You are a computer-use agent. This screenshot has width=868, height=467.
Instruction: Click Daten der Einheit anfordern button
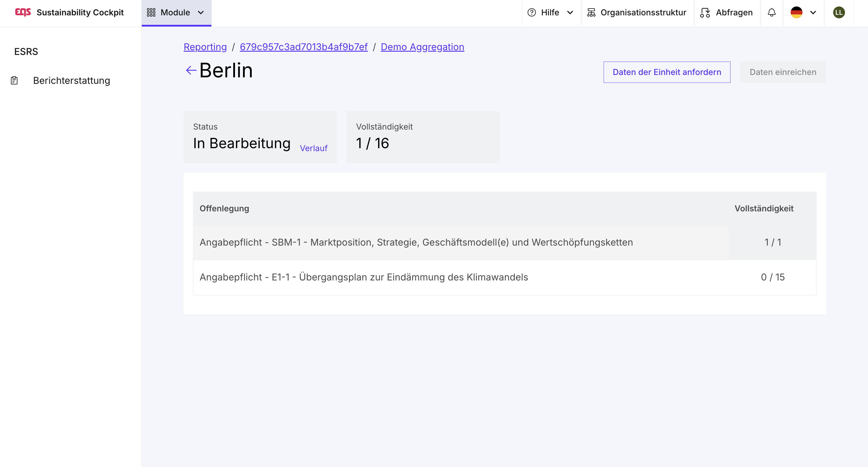(x=667, y=72)
